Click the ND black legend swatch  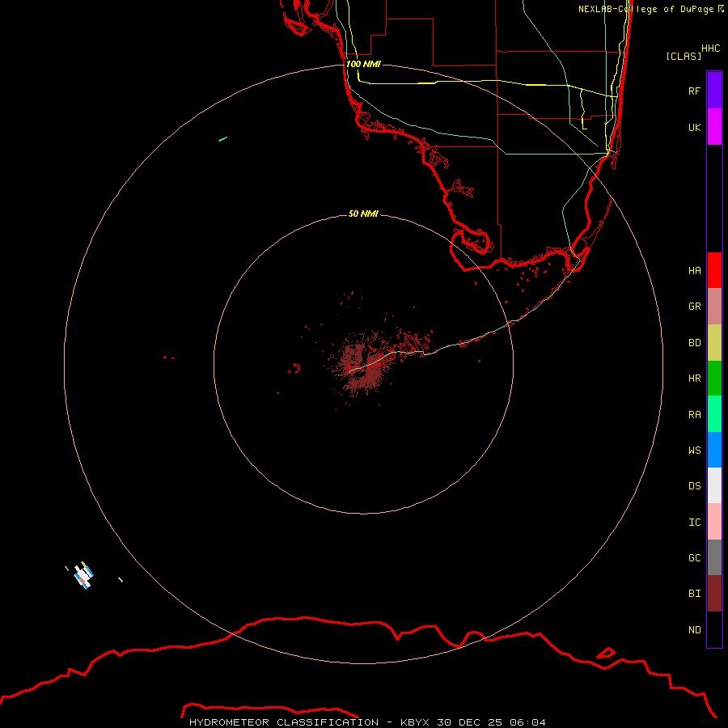pyautogui.click(x=714, y=629)
